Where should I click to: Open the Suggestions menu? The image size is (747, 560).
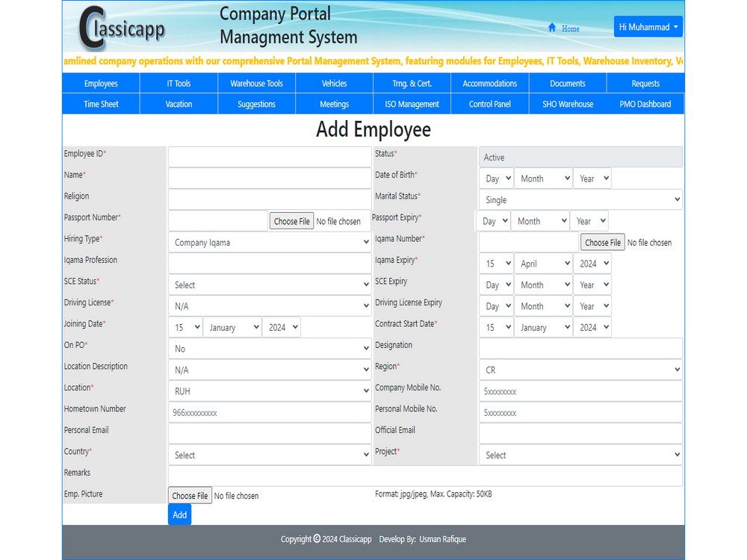tap(256, 104)
